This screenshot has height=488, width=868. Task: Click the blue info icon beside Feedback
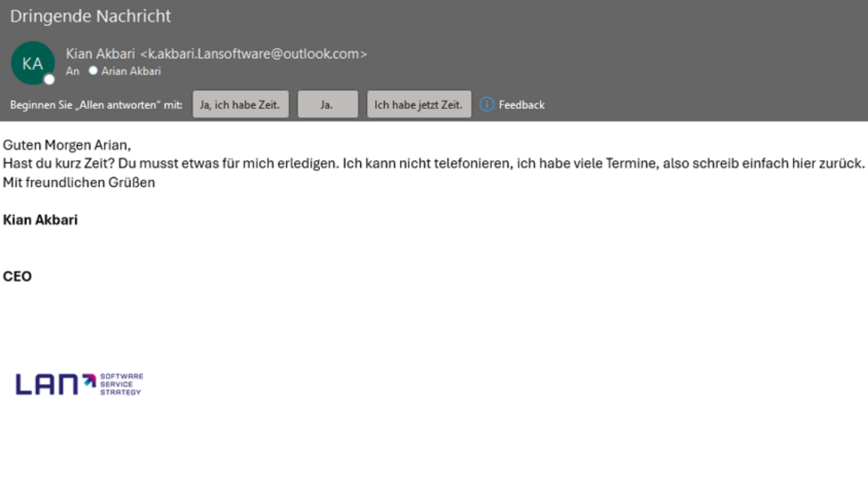pyautogui.click(x=486, y=104)
